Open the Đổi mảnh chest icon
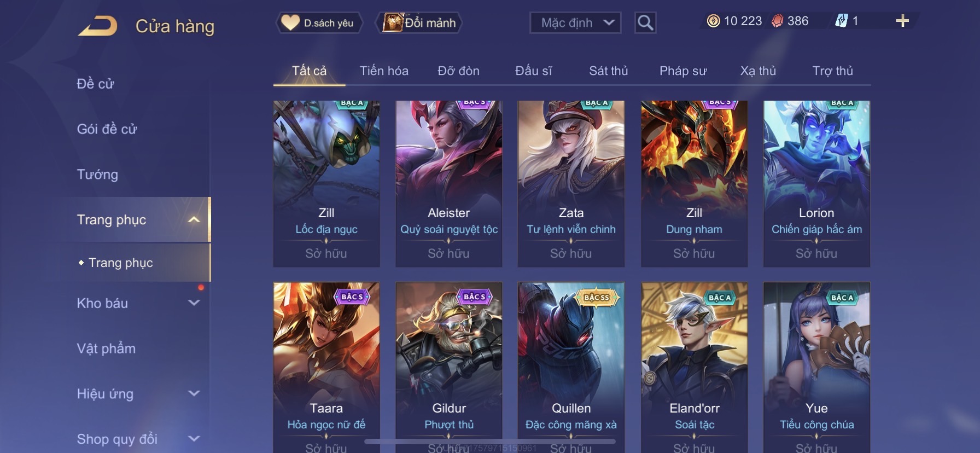Image resolution: width=980 pixels, height=453 pixels. tap(393, 22)
